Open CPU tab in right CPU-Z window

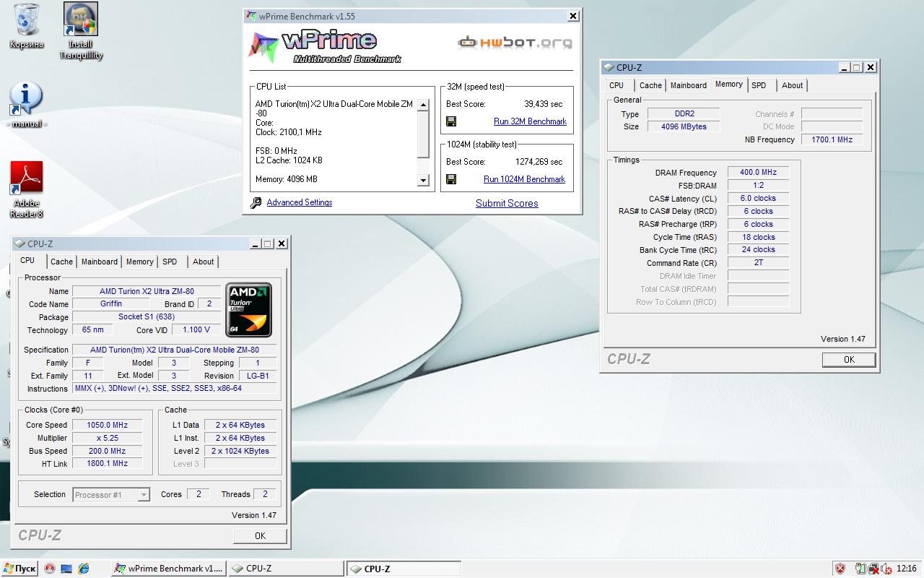tap(616, 85)
